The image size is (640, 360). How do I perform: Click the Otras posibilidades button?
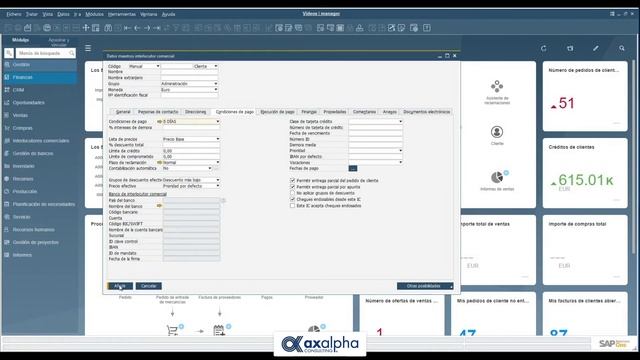pos(425,286)
